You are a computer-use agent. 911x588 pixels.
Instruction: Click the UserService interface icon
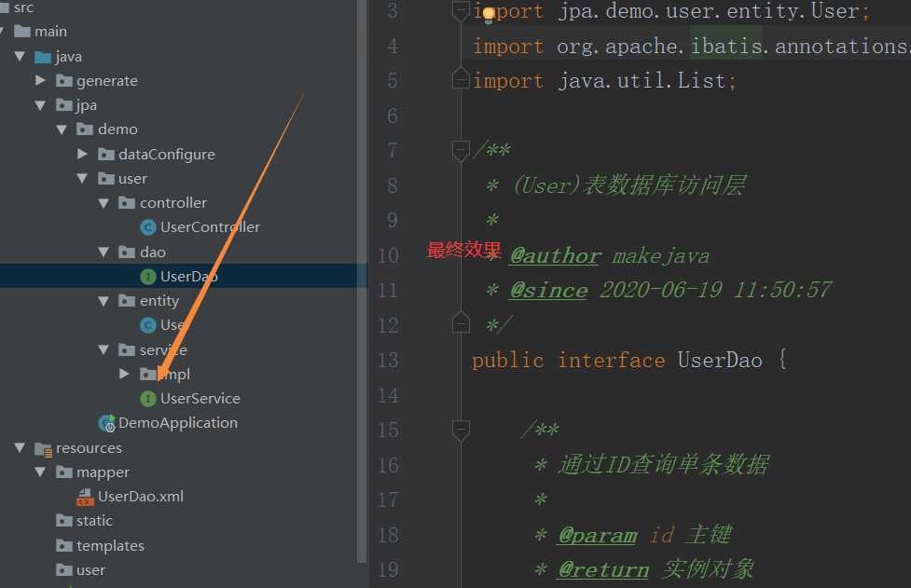tap(148, 399)
